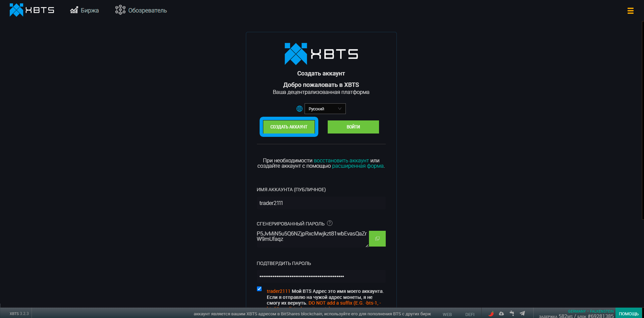This screenshot has height=318, width=644.
Task: Click the cloud download icon
Action: click(x=501, y=313)
